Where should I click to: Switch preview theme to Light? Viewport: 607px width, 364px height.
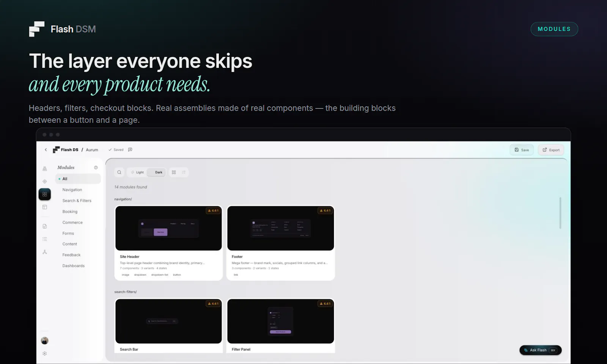coord(137,172)
